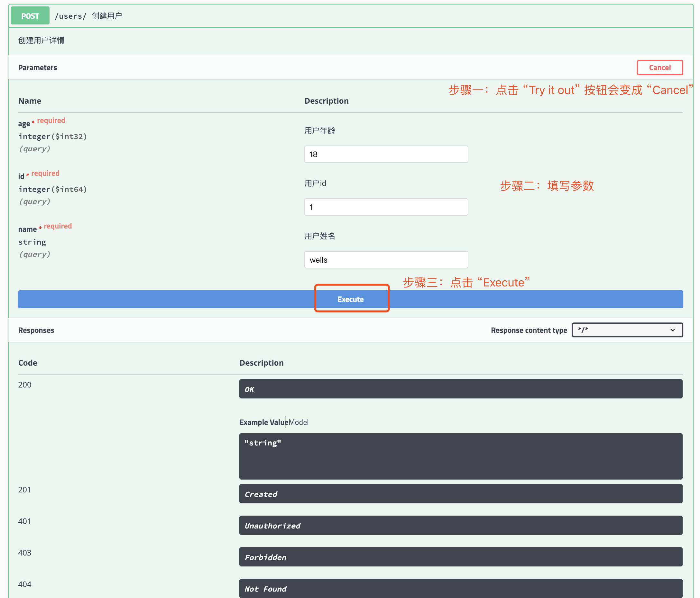Click the 200 OK response description

[x=460, y=389]
